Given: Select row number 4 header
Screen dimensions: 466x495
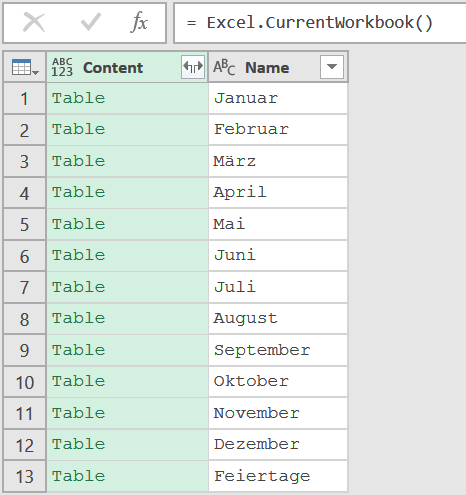Looking at the screenshot, I should coord(25,193).
